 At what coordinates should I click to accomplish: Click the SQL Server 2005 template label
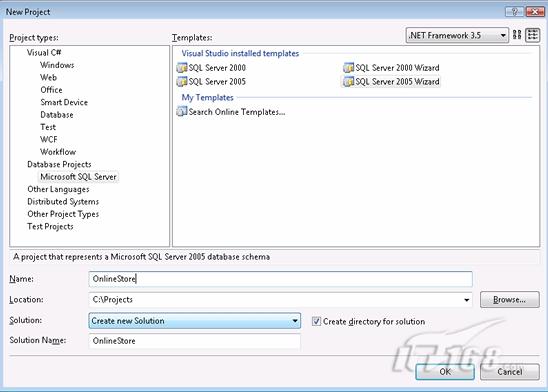pyautogui.click(x=217, y=81)
